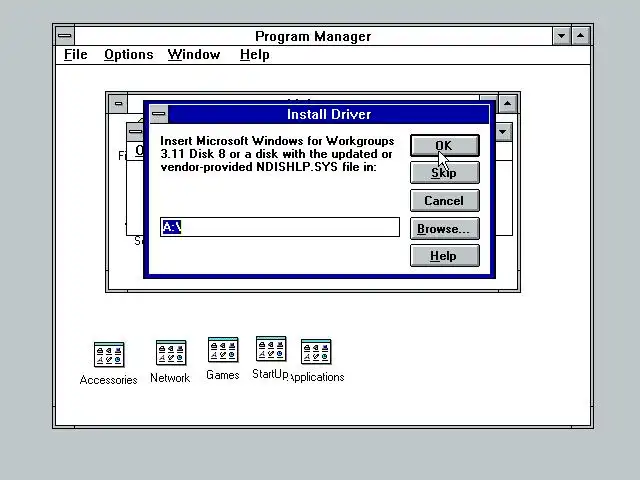Open the Window menu in Program Manager

[194, 55]
